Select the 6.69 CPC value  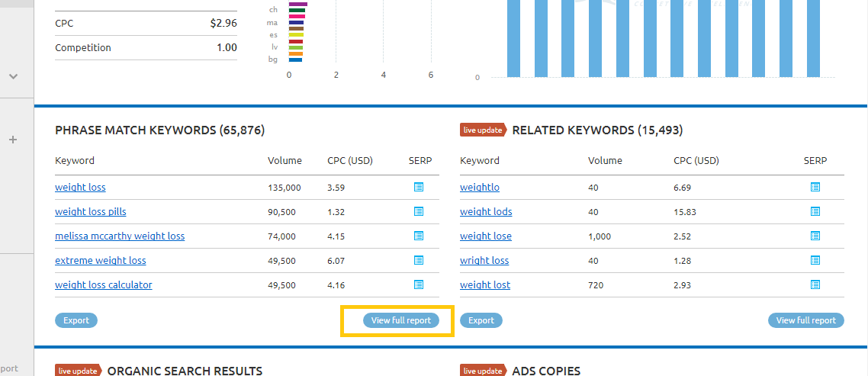coord(683,188)
